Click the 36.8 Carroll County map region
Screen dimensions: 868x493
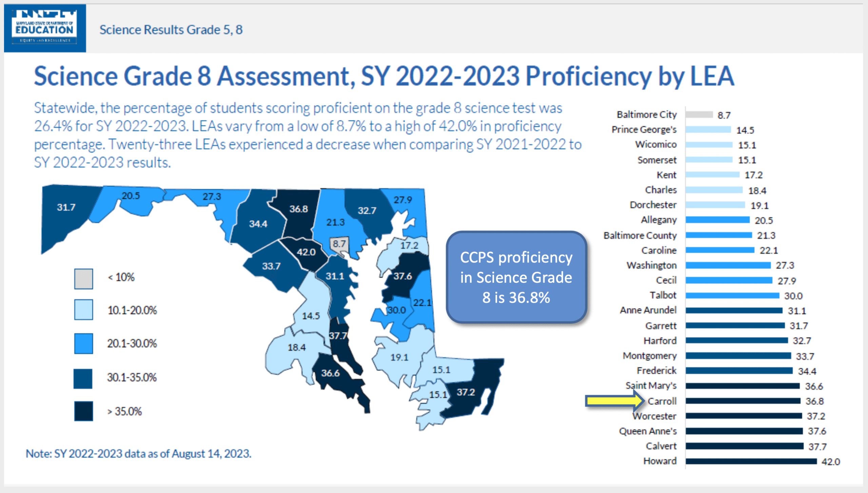[x=298, y=209]
